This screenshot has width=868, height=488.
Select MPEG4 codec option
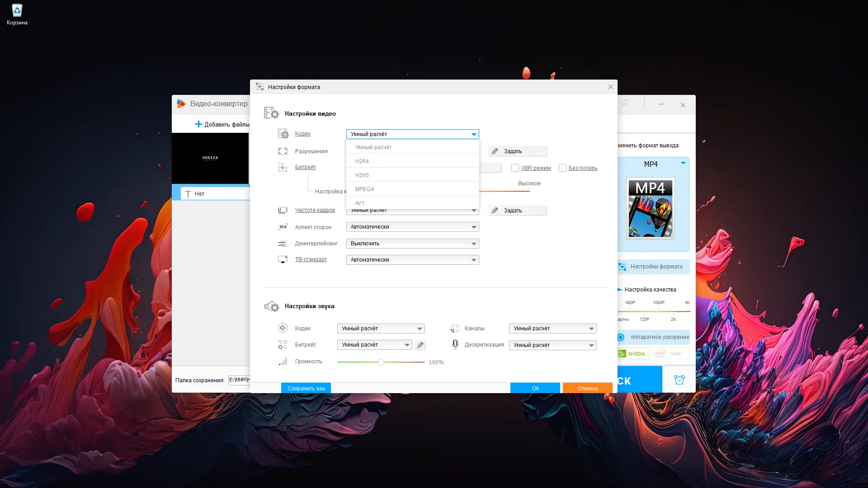(364, 189)
